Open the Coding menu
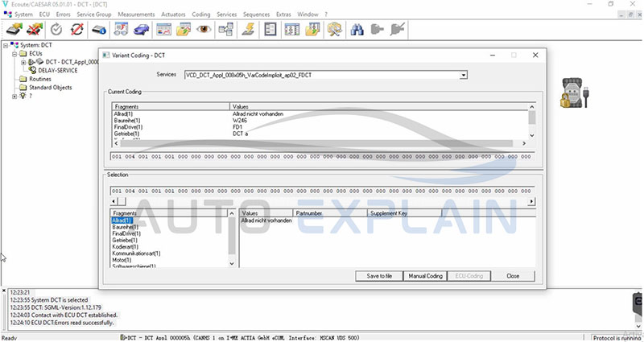 [x=200, y=14]
